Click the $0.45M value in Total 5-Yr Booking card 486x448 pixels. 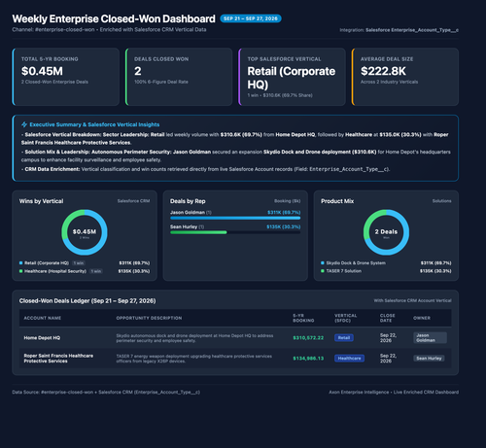click(42, 71)
